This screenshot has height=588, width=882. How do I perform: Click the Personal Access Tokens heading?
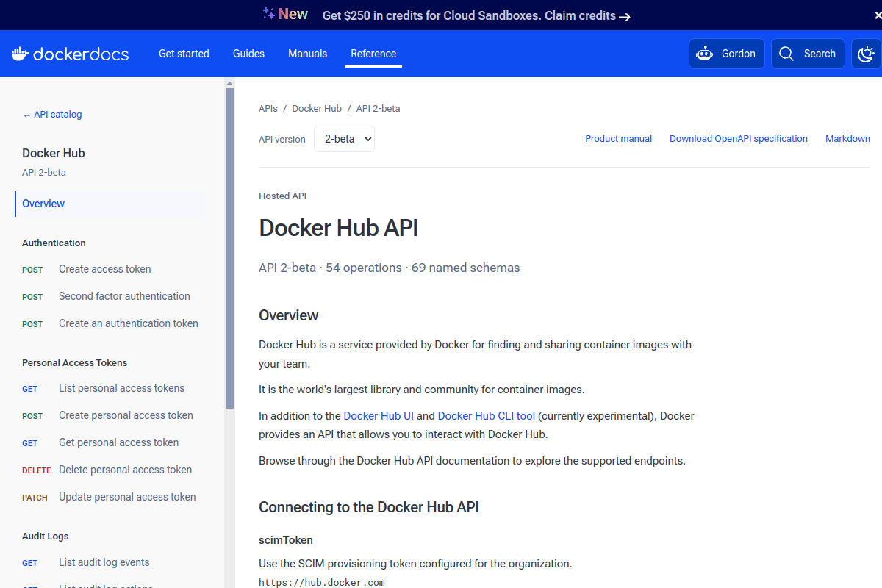[74, 362]
